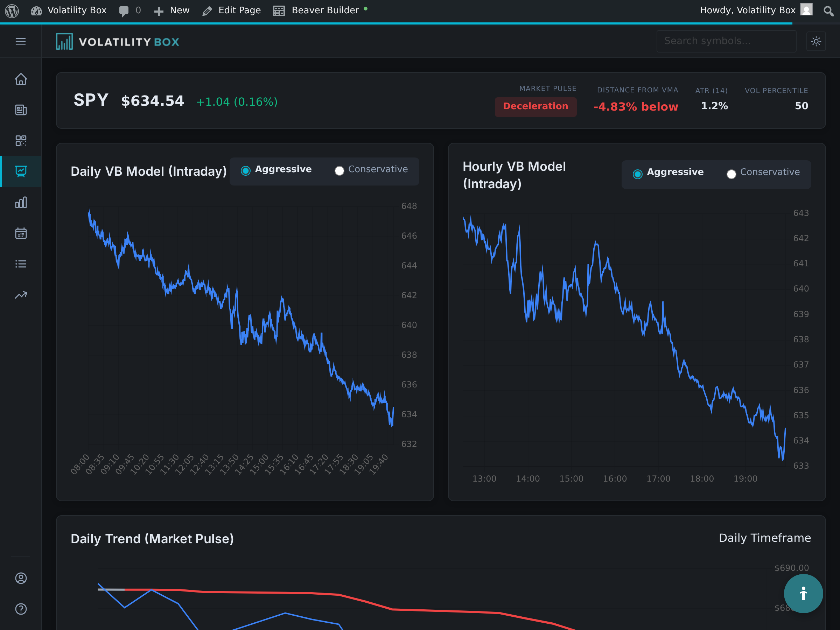Screen dimensions: 840x630
Task: Select Conservative for the Daily VB Model
Action: tap(371, 170)
